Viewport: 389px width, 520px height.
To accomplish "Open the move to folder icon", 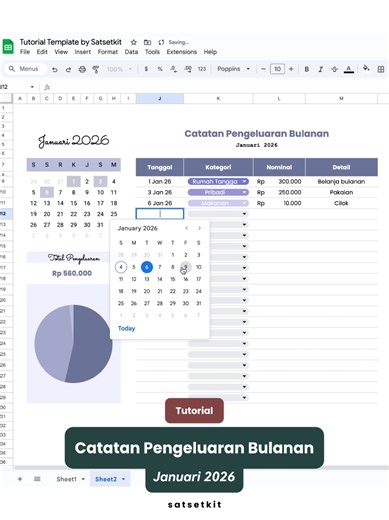I will coord(147,42).
